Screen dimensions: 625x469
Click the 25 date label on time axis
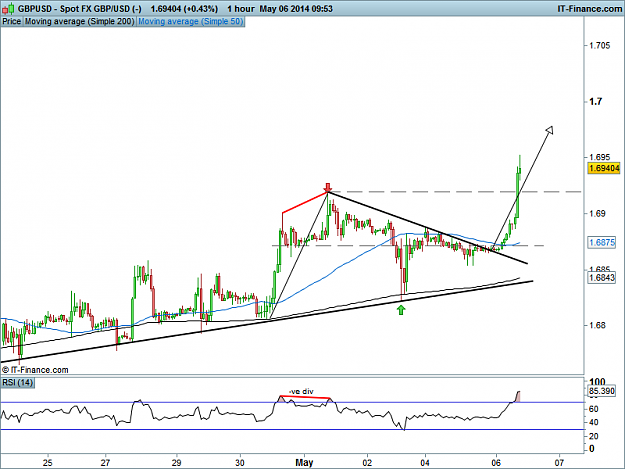pos(48,463)
